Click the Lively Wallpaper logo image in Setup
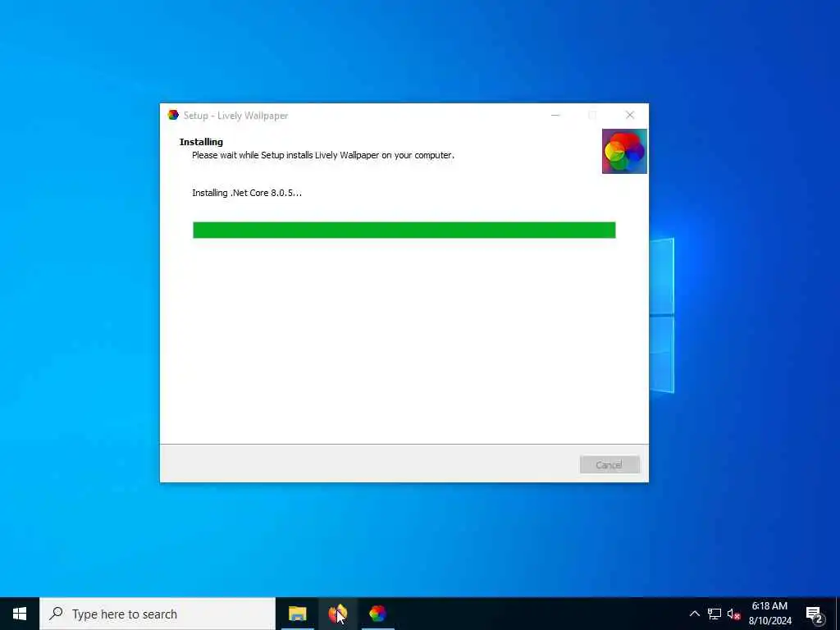 [x=624, y=151]
